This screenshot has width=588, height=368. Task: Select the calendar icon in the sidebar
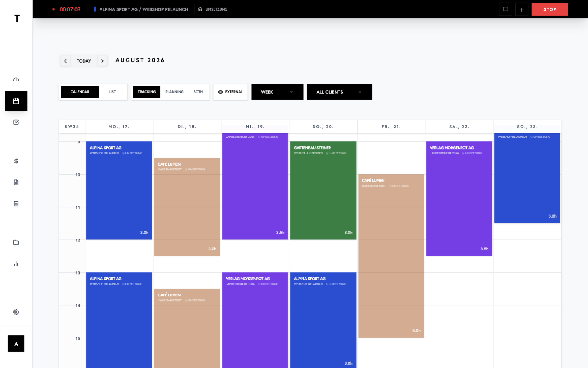tap(16, 101)
